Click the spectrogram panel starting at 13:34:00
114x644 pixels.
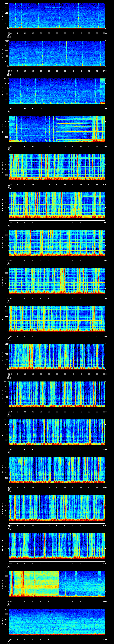(x=57, y=357)
